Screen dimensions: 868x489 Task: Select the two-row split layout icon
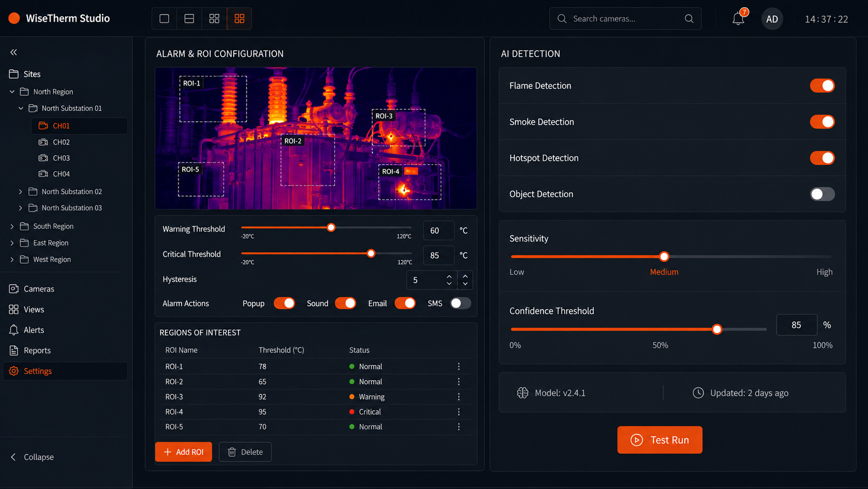189,19
